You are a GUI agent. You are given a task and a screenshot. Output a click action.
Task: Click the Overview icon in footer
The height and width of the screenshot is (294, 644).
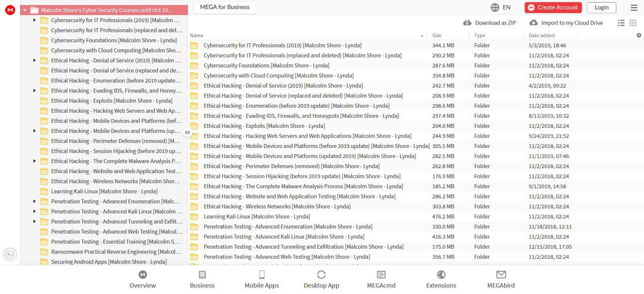(143, 274)
